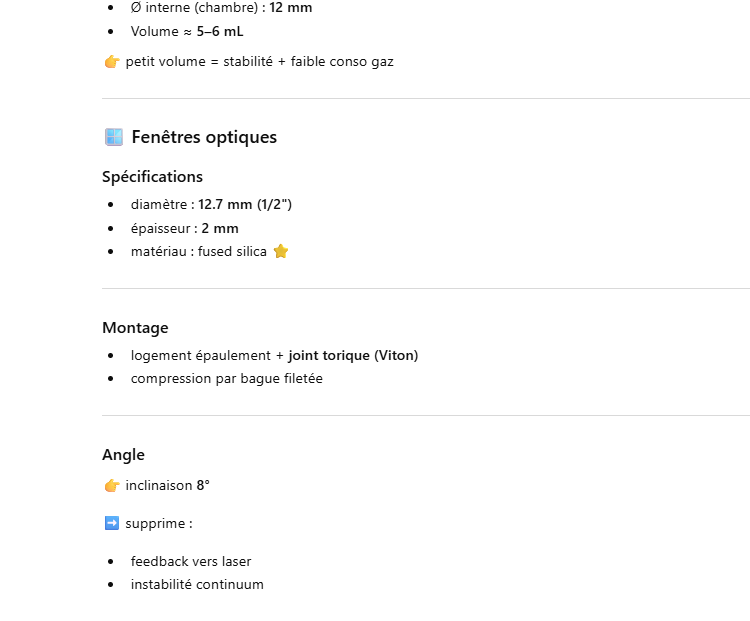The image size is (750, 621).
Task: Click the logement épaulement text
Action: 200,355
